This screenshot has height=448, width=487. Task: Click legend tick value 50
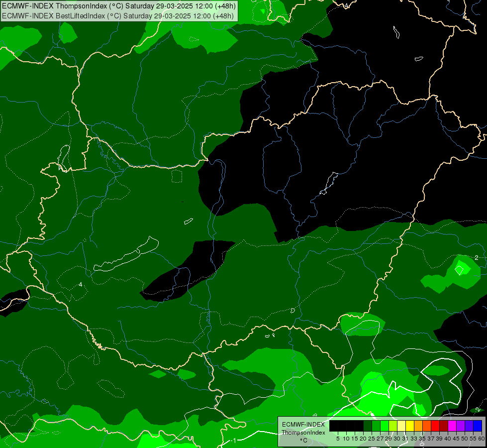point(465,439)
